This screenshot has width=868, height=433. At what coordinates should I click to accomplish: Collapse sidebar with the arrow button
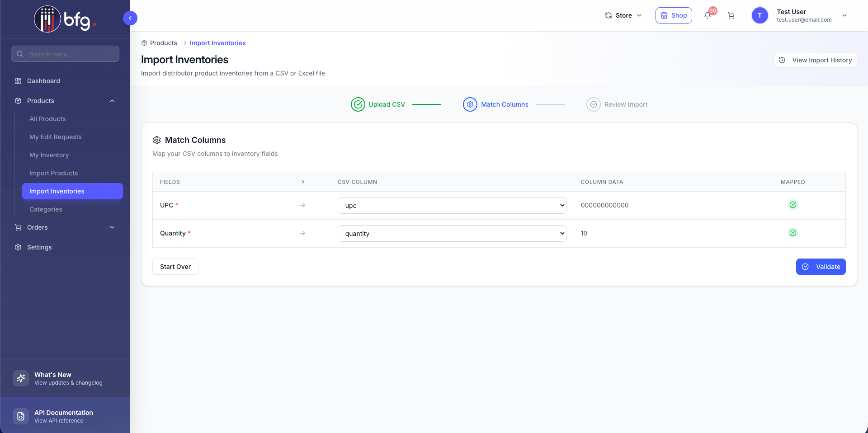130,18
